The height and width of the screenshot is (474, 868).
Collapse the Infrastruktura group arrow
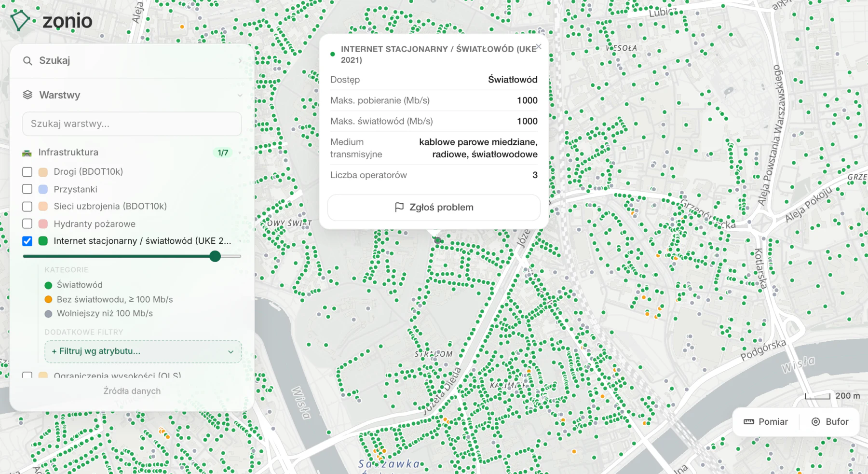pos(240,153)
